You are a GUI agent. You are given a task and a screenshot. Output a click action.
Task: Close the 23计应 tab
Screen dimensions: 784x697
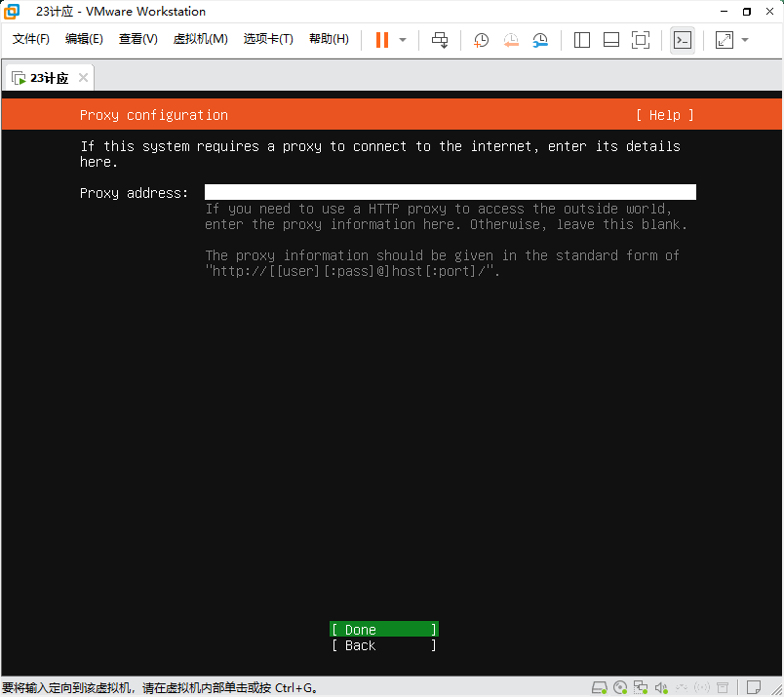(x=84, y=78)
